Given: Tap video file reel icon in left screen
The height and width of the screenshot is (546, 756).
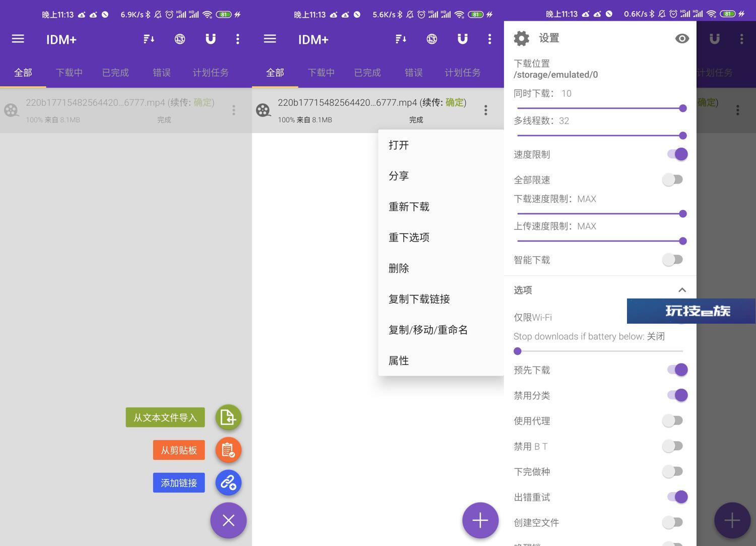Looking at the screenshot, I should click(x=11, y=110).
